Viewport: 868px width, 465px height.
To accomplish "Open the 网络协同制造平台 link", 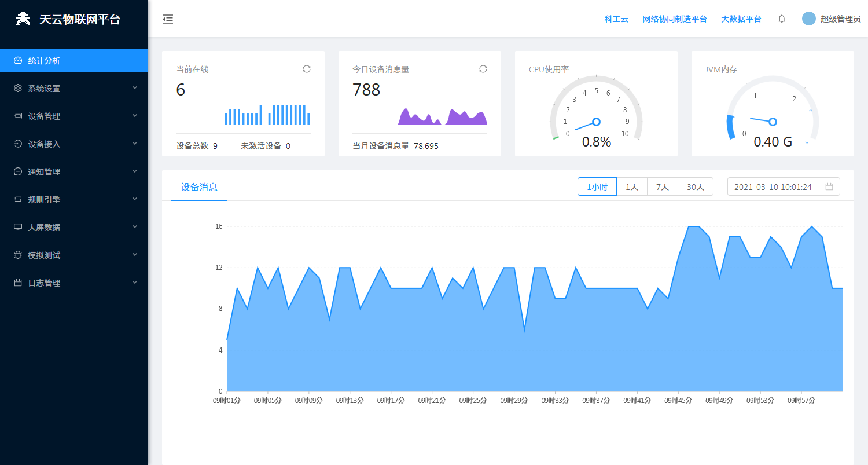I will 675,19.
